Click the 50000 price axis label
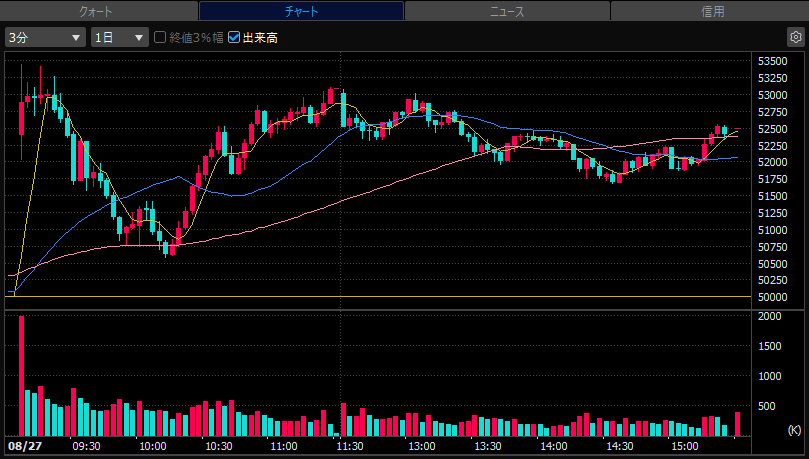The width and height of the screenshot is (809, 459). 772,297
